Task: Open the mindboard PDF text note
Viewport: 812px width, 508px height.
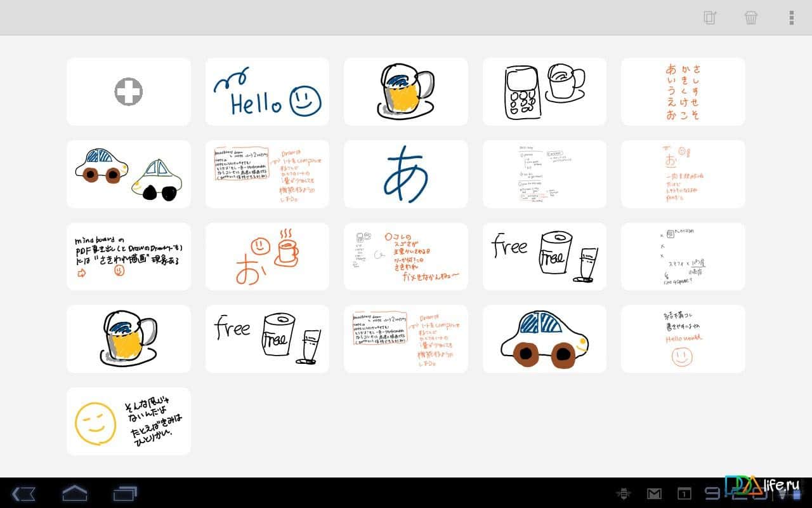Action: pyautogui.click(x=128, y=257)
